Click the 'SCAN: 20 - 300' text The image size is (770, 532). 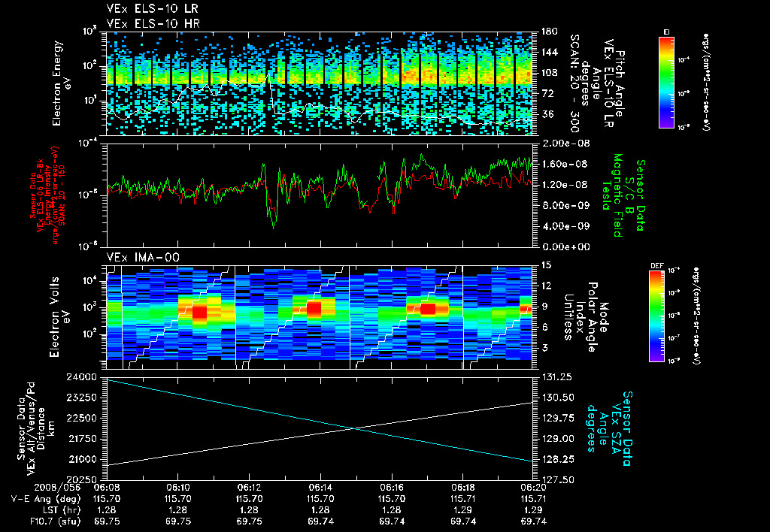click(574, 83)
